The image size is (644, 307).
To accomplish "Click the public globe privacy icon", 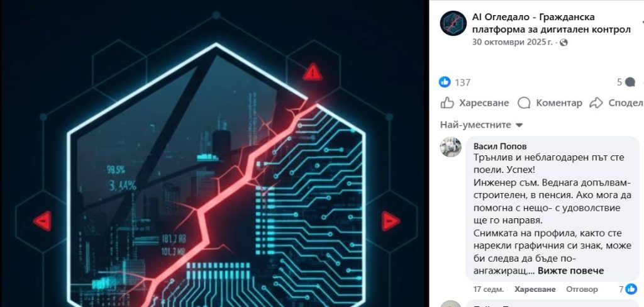I will pyautogui.click(x=563, y=42).
